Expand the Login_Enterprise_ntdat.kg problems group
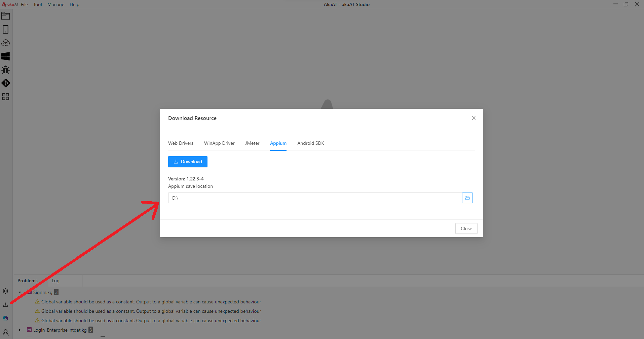This screenshot has width=644, height=339. [x=20, y=330]
